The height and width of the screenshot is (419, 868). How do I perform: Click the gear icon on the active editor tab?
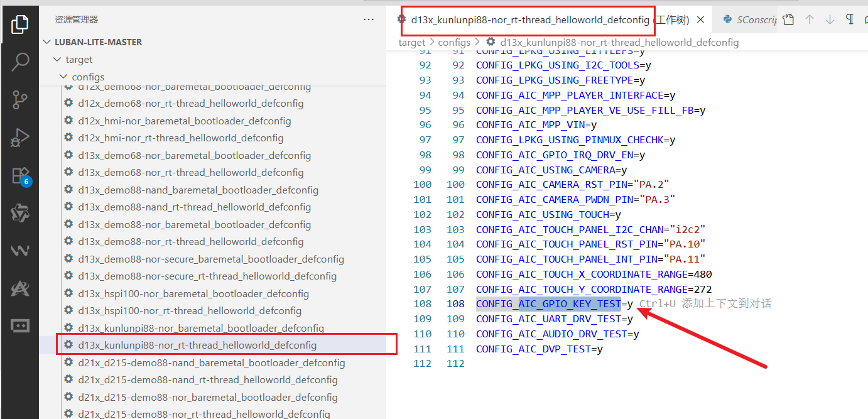[x=401, y=19]
